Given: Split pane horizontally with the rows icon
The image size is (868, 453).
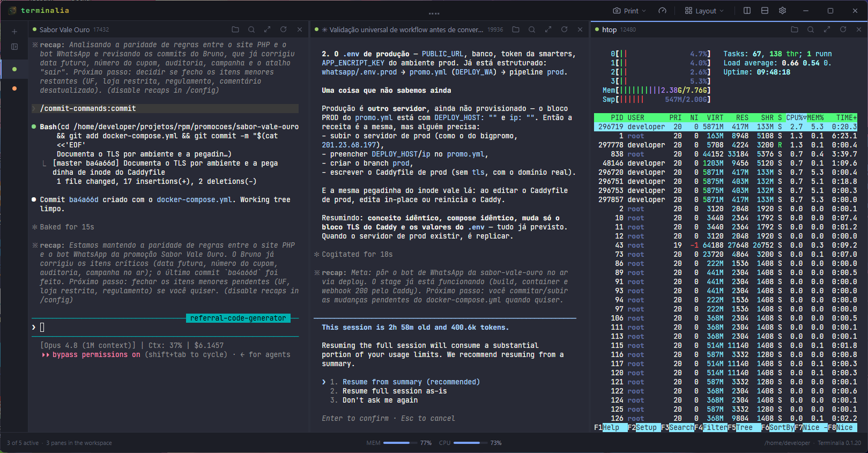Looking at the screenshot, I should (765, 11).
